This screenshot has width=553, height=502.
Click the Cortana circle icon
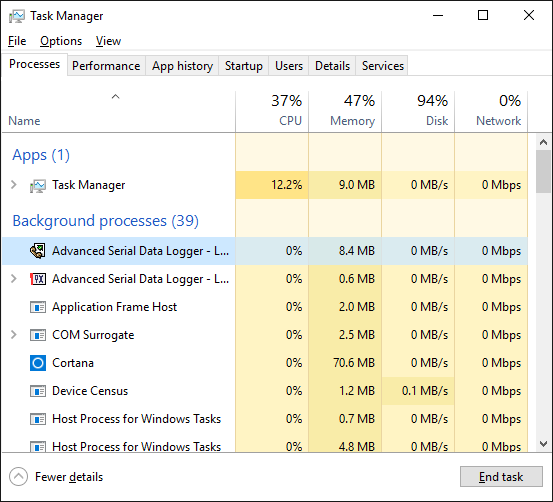click(x=38, y=363)
